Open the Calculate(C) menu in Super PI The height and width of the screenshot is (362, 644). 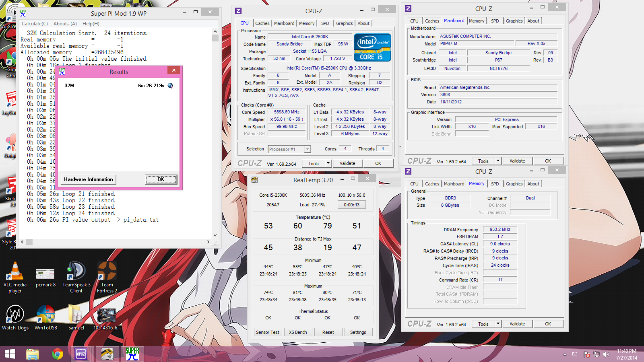(x=35, y=24)
